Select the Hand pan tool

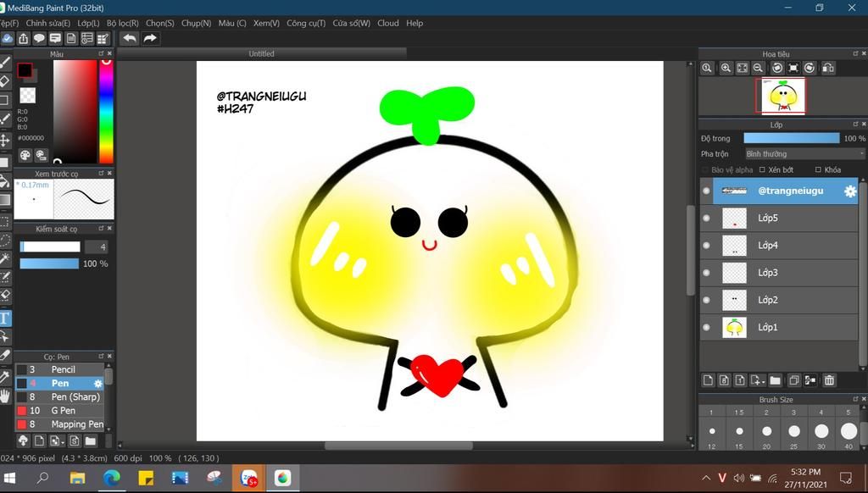(5, 395)
